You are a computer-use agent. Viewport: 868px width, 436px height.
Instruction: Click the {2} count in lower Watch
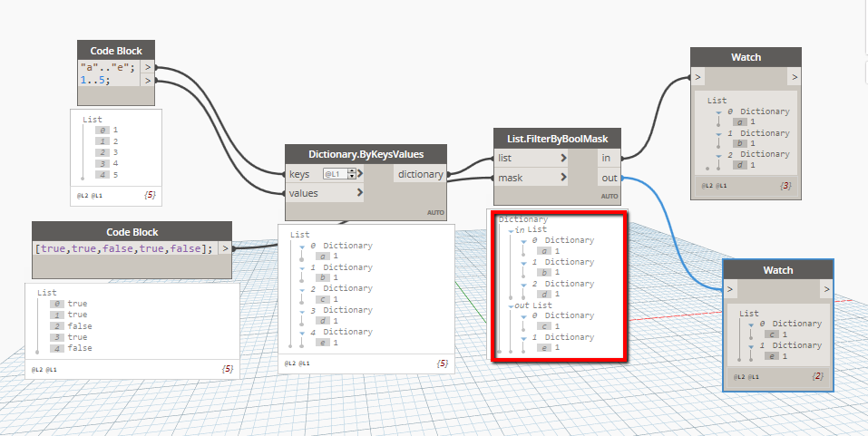(817, 377)
